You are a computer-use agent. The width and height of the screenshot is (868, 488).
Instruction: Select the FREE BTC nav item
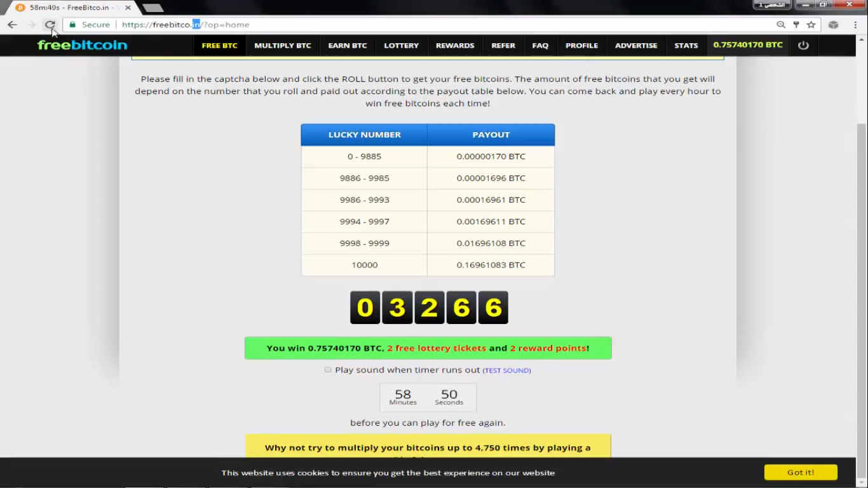point(219,46)
